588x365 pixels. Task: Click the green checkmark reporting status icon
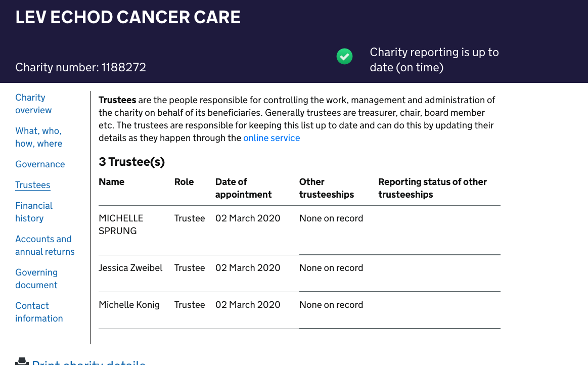344,57
